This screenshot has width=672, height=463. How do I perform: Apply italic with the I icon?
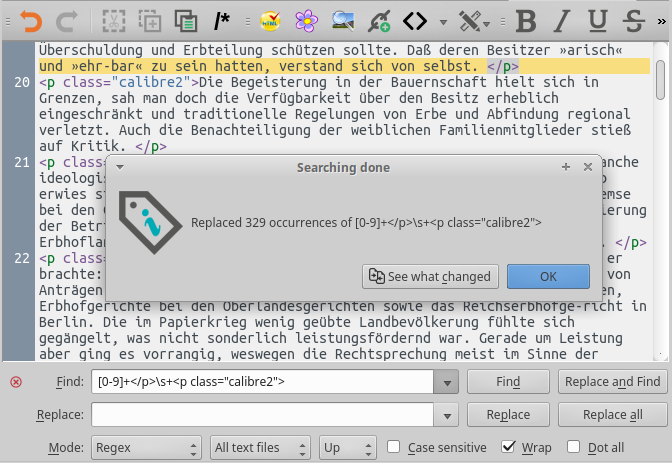click(561, 21)
